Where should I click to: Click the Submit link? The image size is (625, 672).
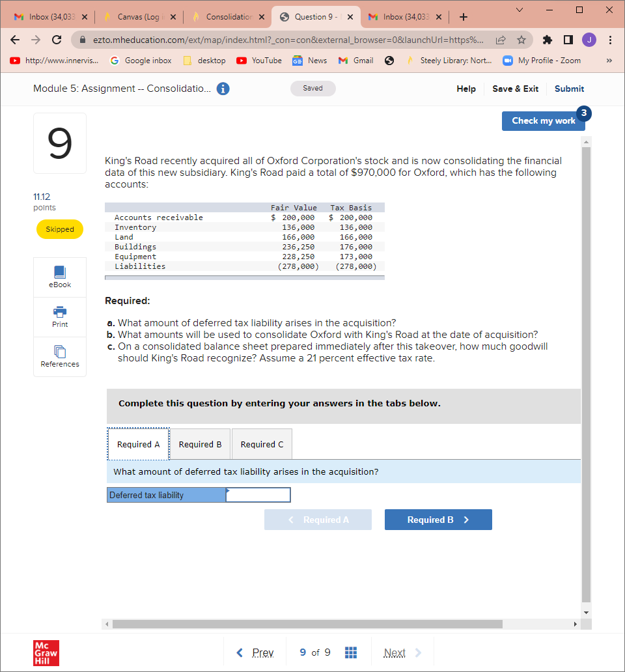click(569, 89)
